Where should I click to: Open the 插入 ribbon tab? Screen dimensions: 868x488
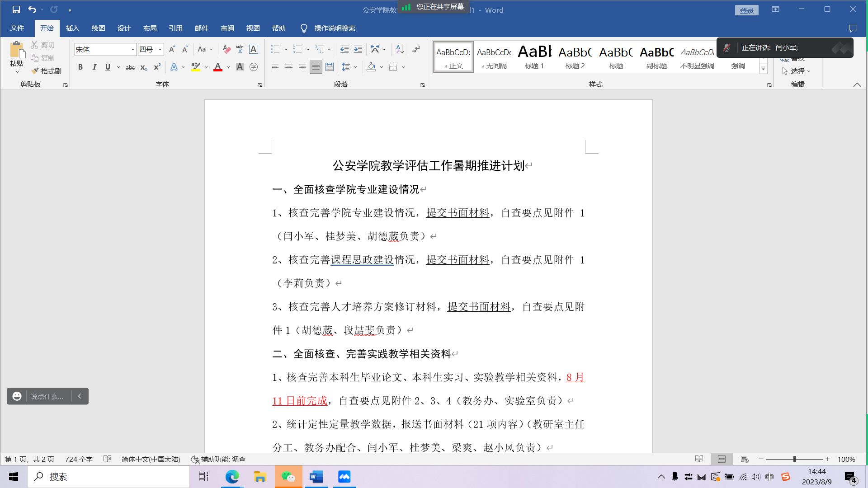tap(72, 28)
